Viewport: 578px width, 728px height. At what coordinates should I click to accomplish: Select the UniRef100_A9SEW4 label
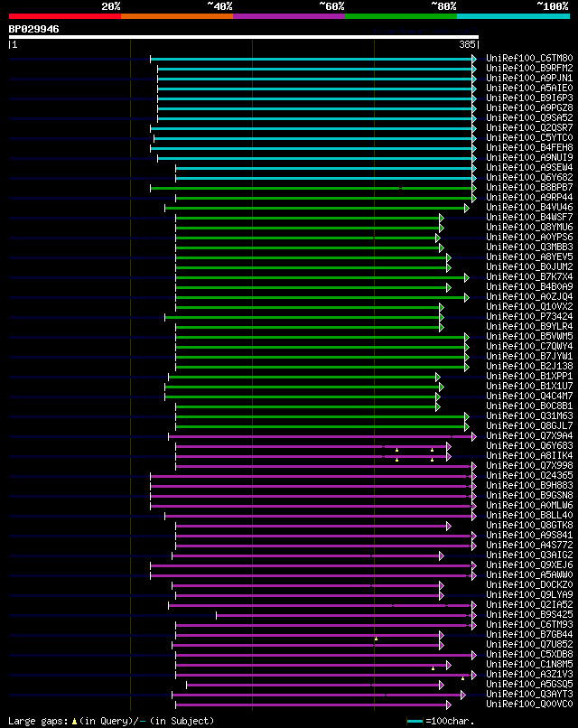pyautogui.click(x=529, y=168)
